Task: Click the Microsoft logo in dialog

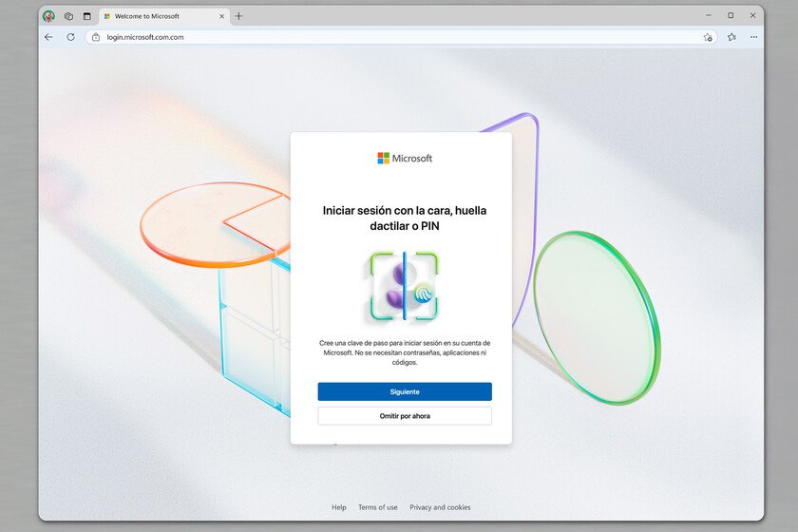Action: 405,159
